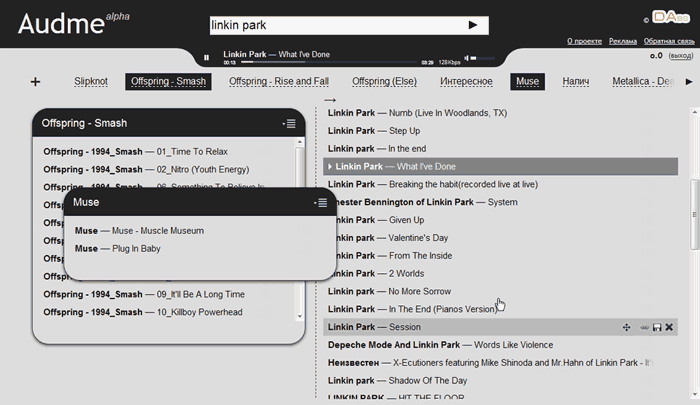
Task: Save the Session track with disk icon
Action: click(656, 327)
